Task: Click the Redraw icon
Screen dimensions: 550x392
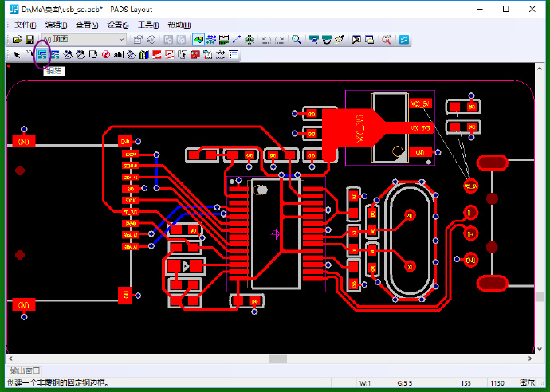Action: [327, 40]
